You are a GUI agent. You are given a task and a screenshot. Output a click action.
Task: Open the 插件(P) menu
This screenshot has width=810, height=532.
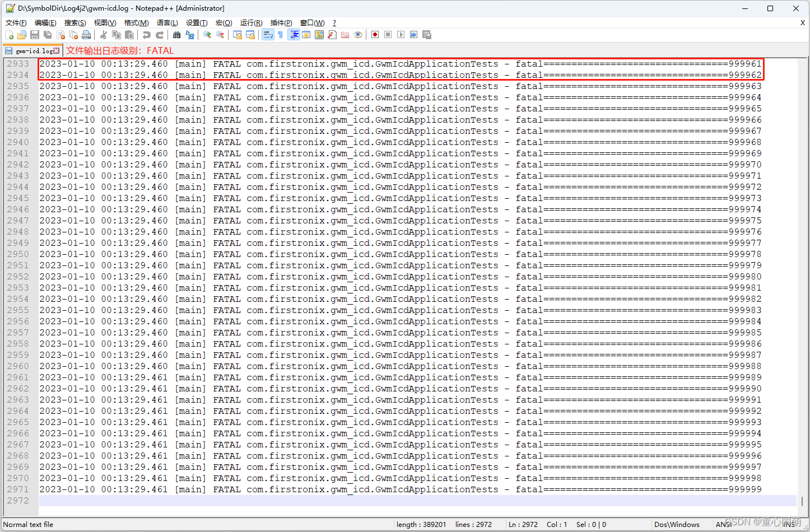(280, 22)
